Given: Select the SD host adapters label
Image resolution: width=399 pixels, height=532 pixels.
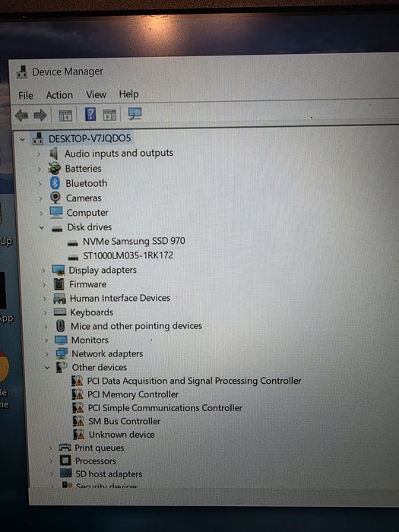Looking at the screenshot, I should coord(109,474).
